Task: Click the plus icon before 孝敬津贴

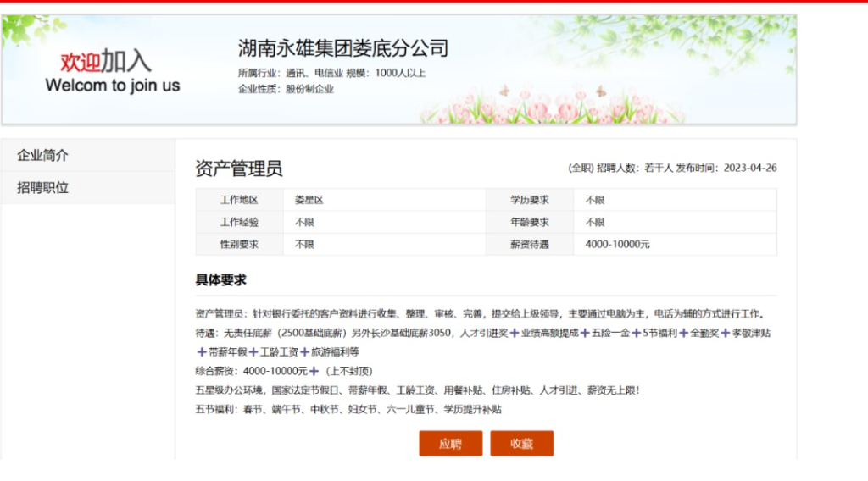Action: coord(726,333)
